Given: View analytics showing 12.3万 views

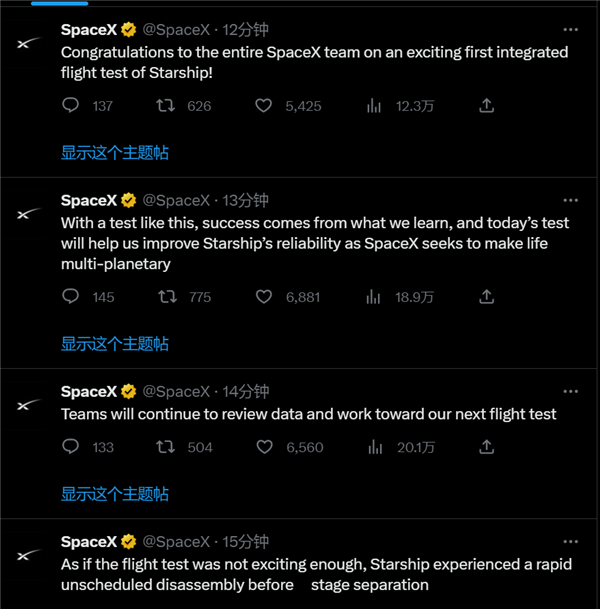Looking at the screenshot, I should coord(375,105).
